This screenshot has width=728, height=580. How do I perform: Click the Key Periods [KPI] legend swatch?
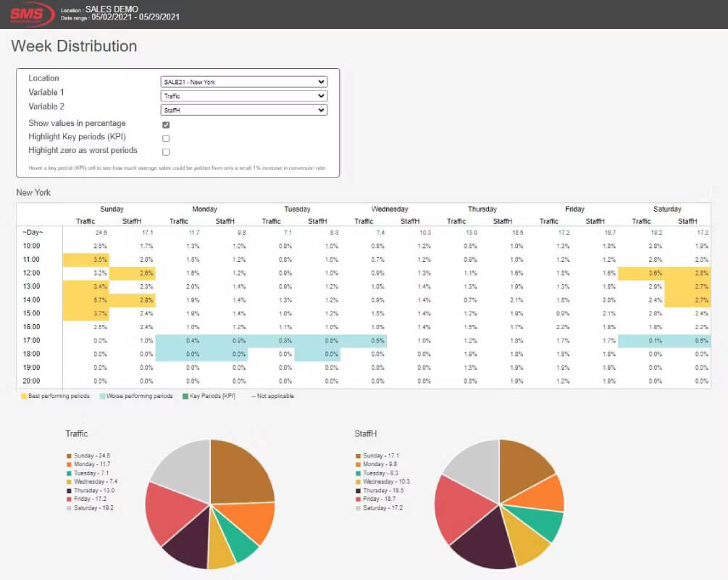[x=185, y=397]
